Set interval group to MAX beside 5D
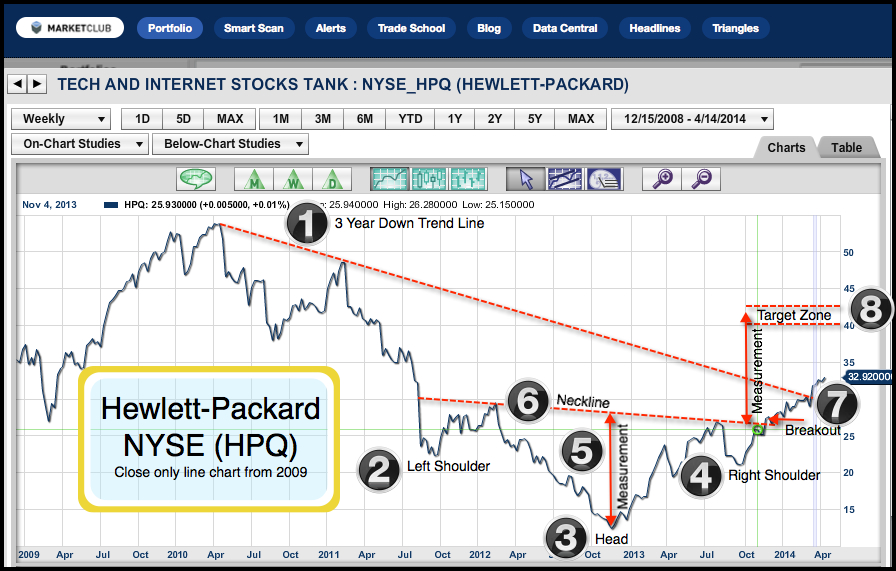 [230, 119]
